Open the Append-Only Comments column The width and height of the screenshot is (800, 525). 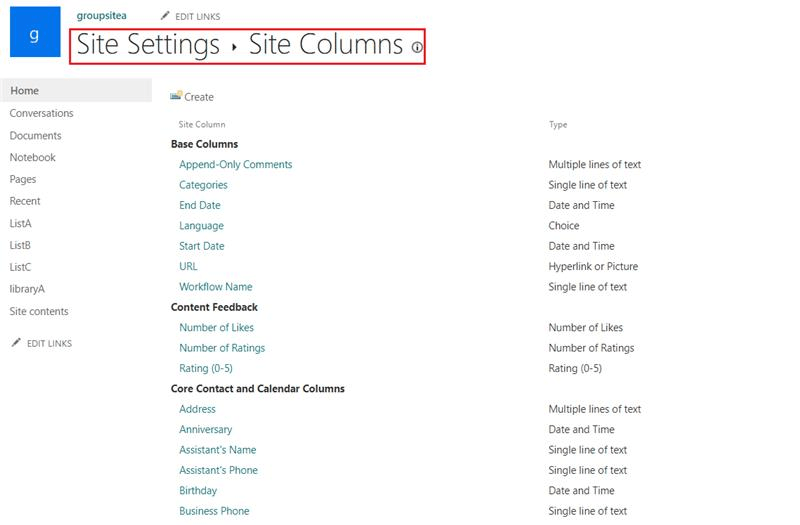pyautogui.click(x=236, y=164)
